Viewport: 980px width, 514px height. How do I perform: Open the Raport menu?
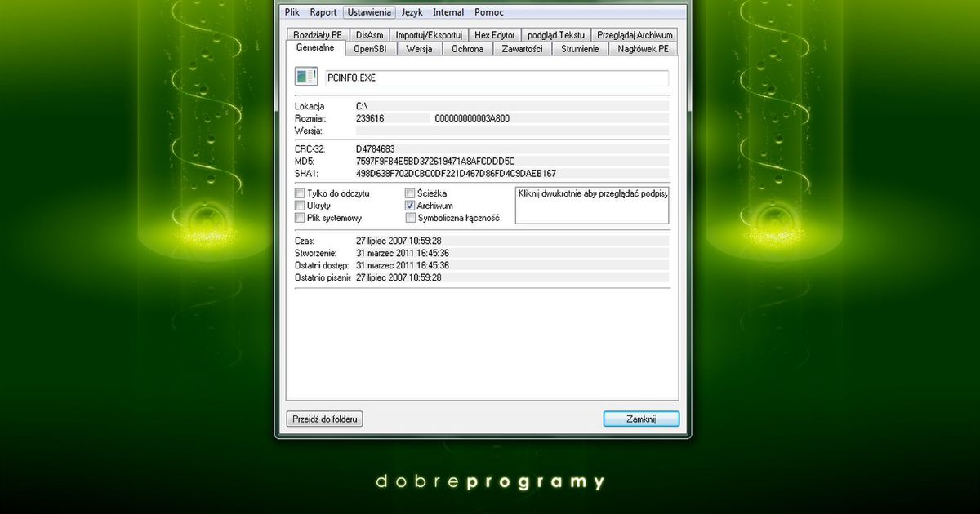[x=323, y=12]
